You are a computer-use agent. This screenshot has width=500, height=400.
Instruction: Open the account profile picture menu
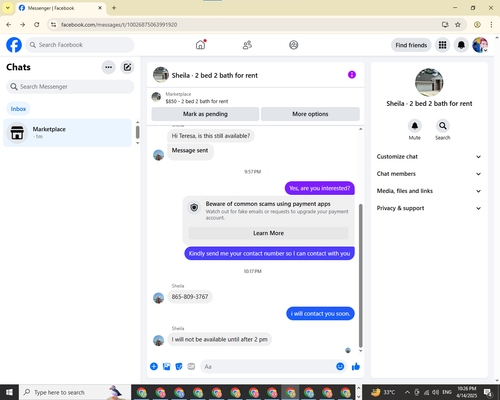click(480, 45)
